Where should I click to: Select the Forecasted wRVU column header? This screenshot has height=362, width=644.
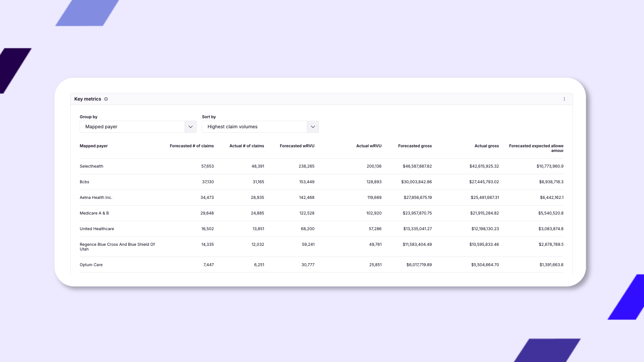coord(297,146)
